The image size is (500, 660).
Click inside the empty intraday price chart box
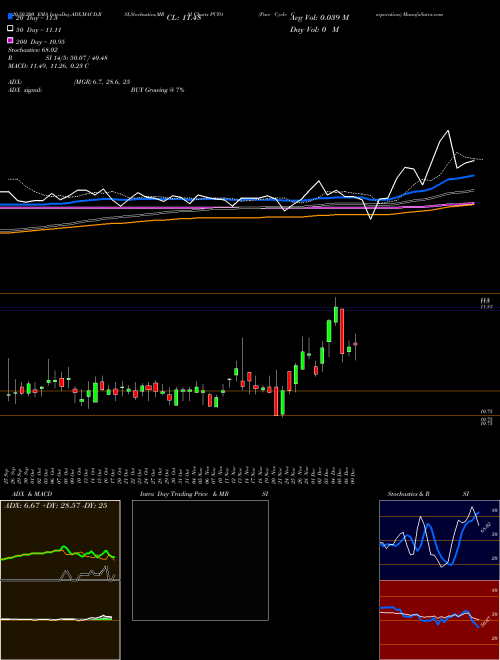[x=200, y=560]
